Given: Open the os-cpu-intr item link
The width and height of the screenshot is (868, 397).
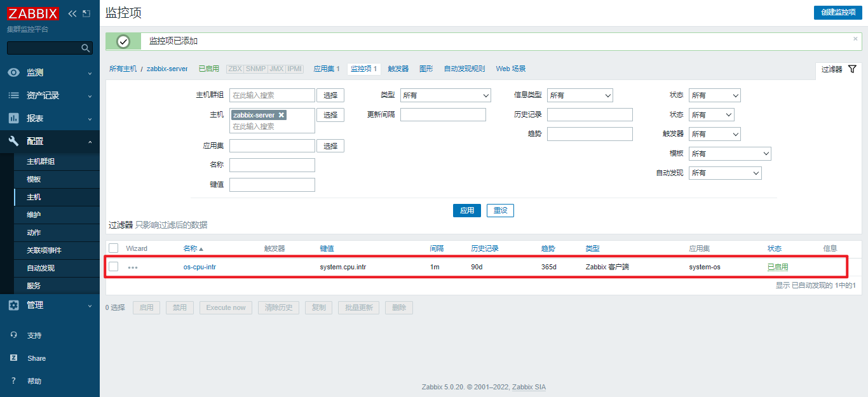Looking at the screenshot, I should click(200, 267).
